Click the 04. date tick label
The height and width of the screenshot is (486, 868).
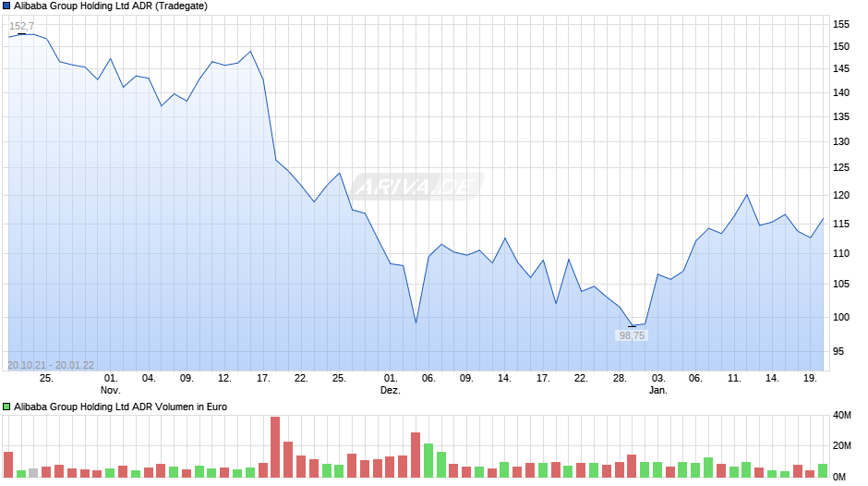[x=149, y=379]
